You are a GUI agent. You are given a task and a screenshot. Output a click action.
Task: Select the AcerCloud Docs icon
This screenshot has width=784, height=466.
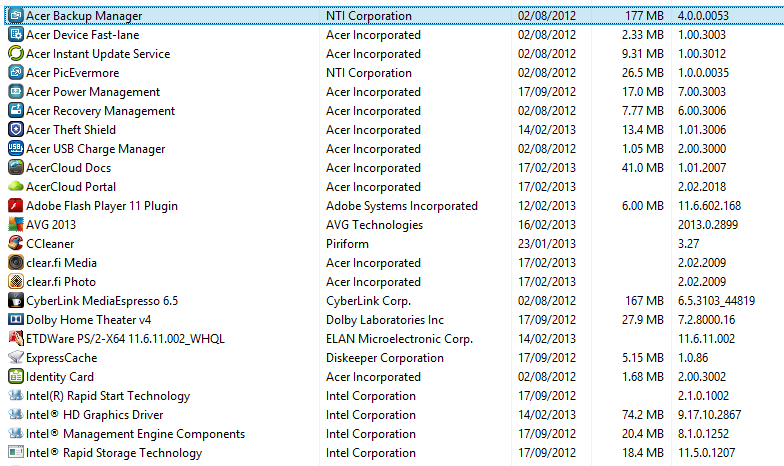pyautogui.click(x=16, y=168)
